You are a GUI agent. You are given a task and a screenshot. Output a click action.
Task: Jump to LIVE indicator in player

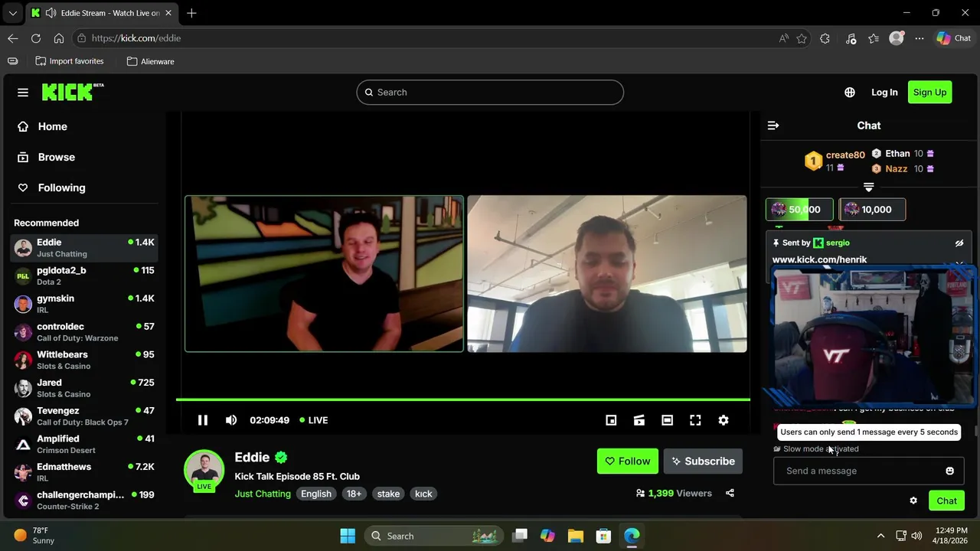click(314, 420)
